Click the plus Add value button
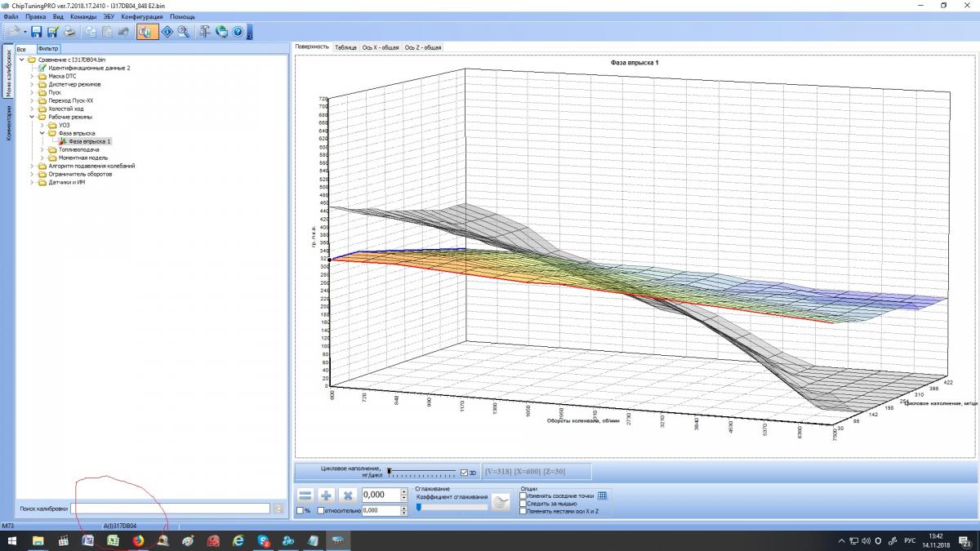 point(326,495)
